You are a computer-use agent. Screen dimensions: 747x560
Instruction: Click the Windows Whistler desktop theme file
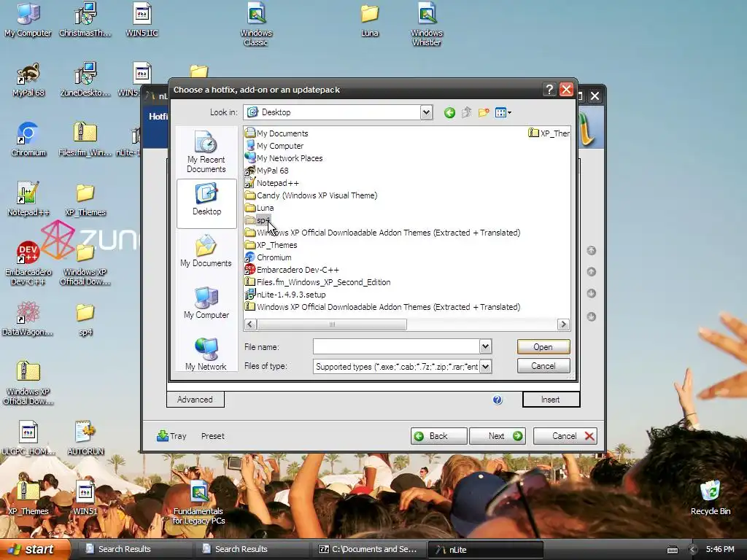[426, 24]
